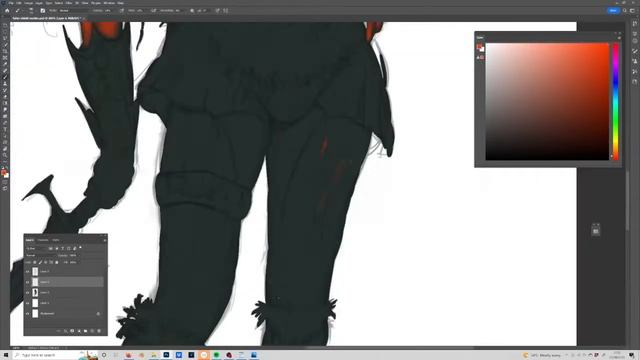The height and width of the screenshot is (360, 640).
Task: Open the File menu
Action: tap(11, 3)
